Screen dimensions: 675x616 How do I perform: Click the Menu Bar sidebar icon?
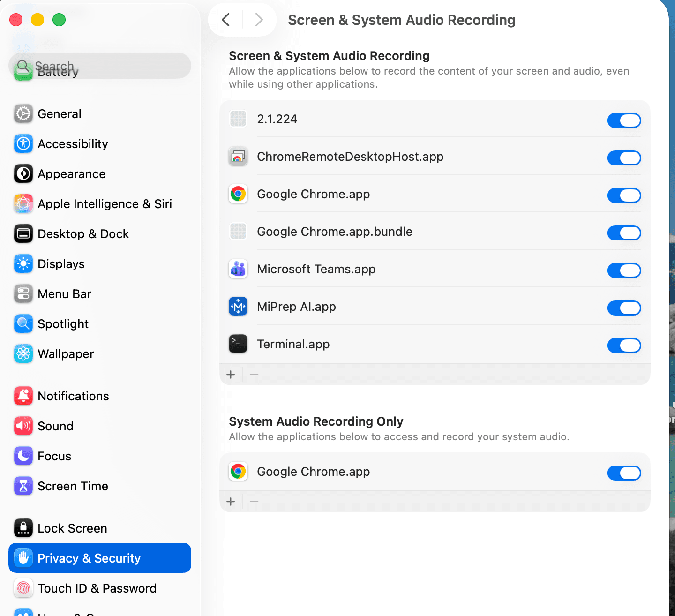[23, 294]
